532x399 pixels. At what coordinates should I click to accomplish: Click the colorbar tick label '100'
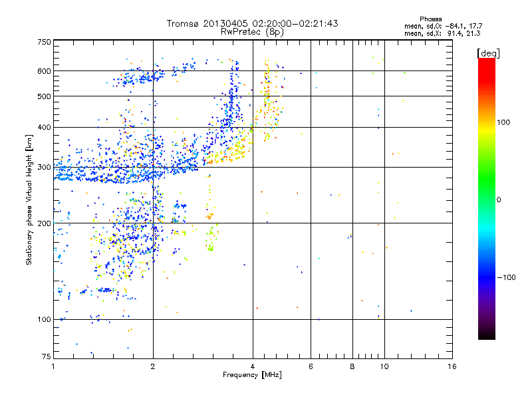coord(503,122)
